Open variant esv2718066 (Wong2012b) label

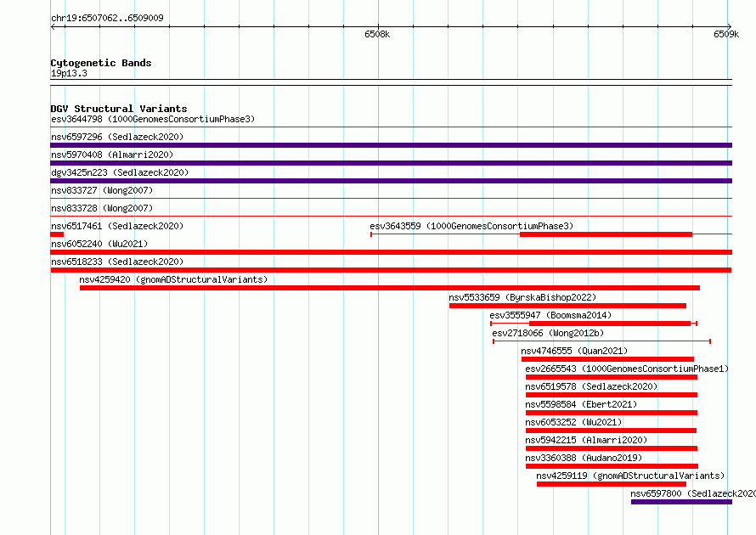click(548, 333)
